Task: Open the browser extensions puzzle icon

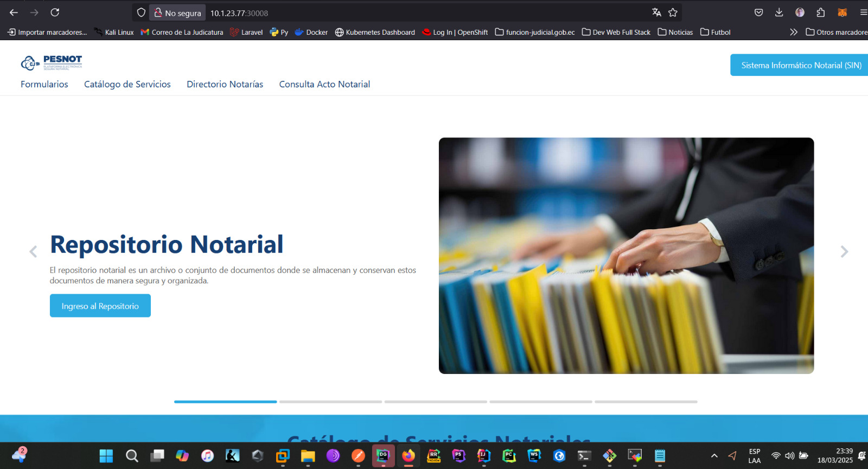Action: pos(820,12)
